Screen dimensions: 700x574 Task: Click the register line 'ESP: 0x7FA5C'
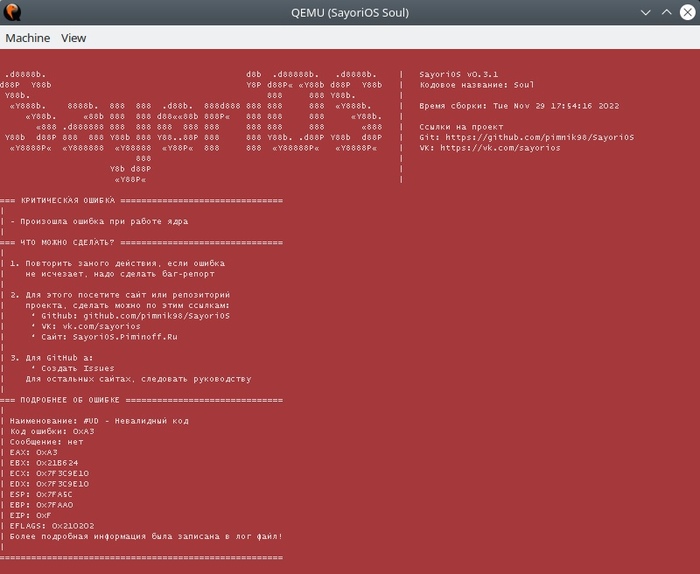[x=41, y=495]
